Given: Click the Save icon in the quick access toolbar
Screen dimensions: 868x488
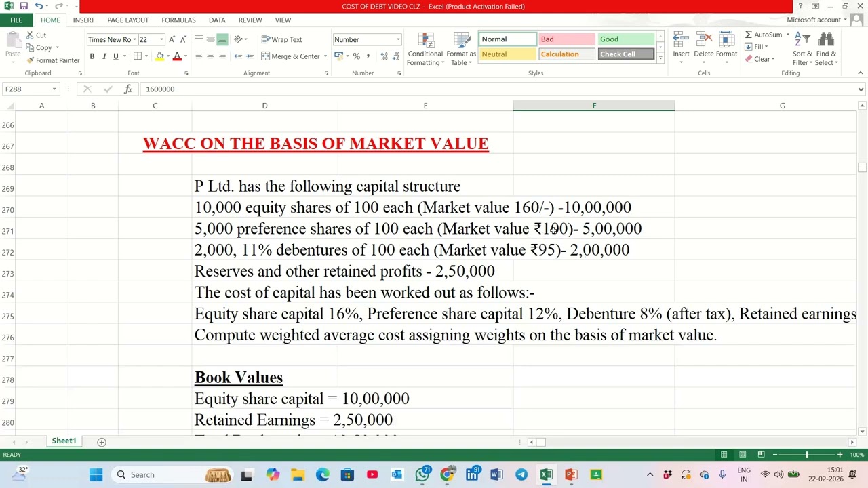Looking at the screenshot, I should point(24,6).
